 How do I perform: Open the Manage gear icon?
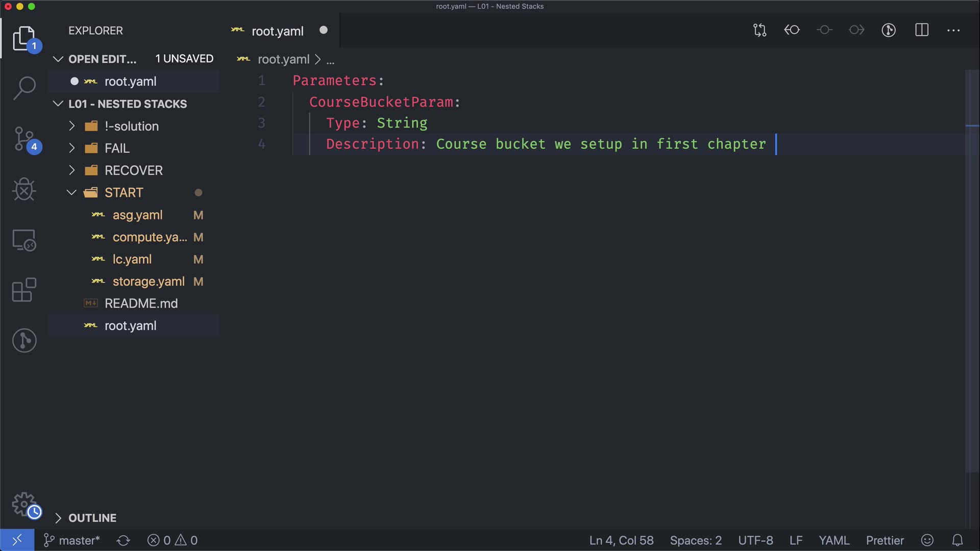[x=24, y=504]
